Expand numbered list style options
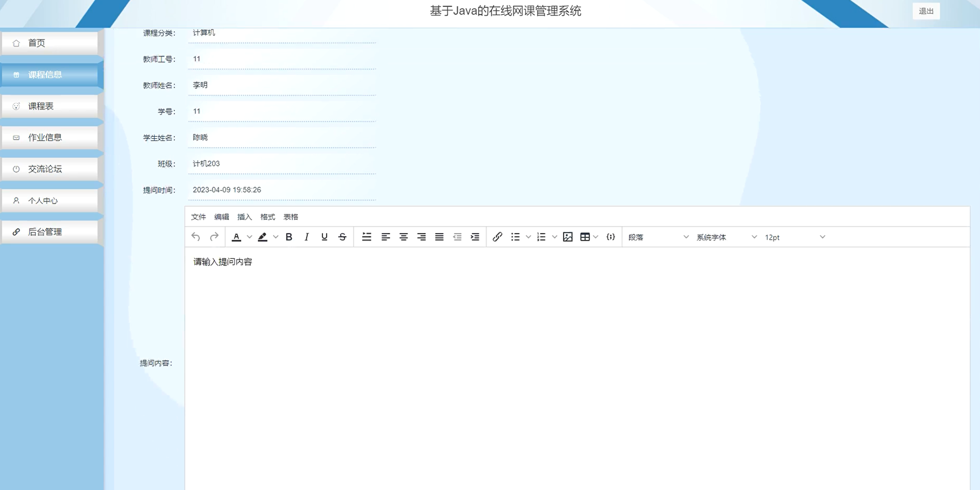Viewport: 980px width, 490px height. [555, 237]
